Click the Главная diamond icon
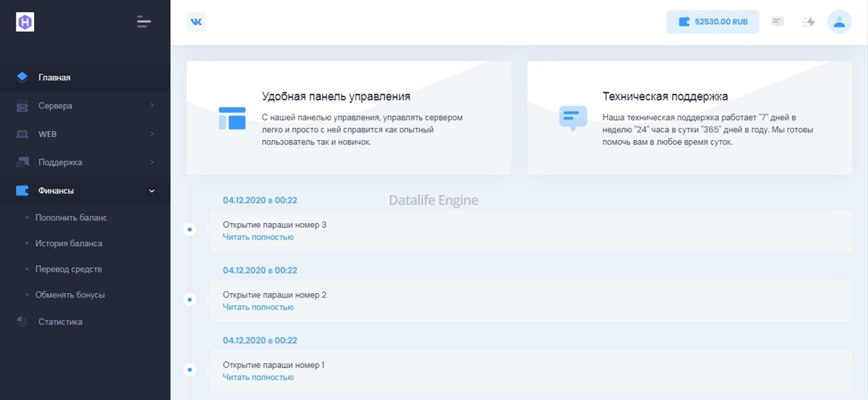Image resolution: width=868 pixels, height=400 pixels. click(22, 77)
